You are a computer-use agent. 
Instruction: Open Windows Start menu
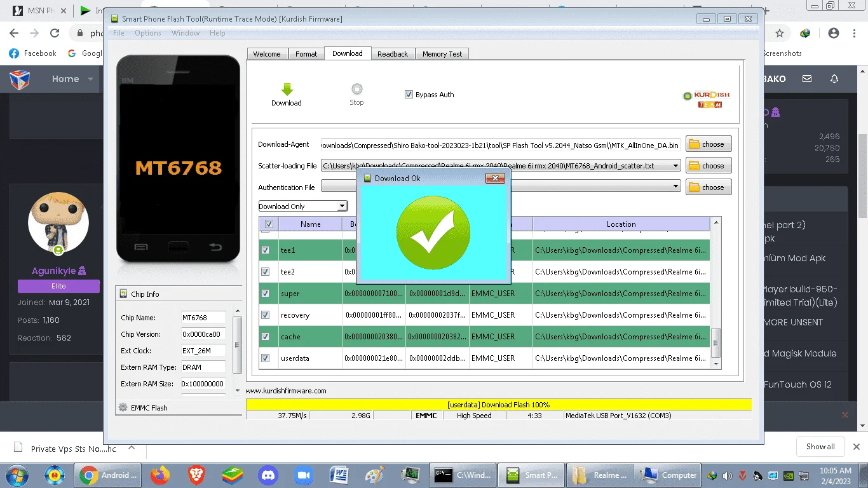pos(16,475)
